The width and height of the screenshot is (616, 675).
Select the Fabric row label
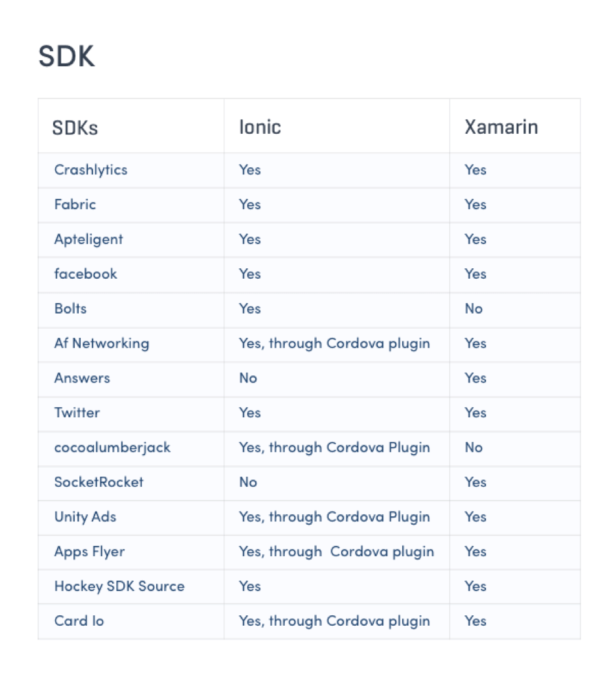point(75,204)
